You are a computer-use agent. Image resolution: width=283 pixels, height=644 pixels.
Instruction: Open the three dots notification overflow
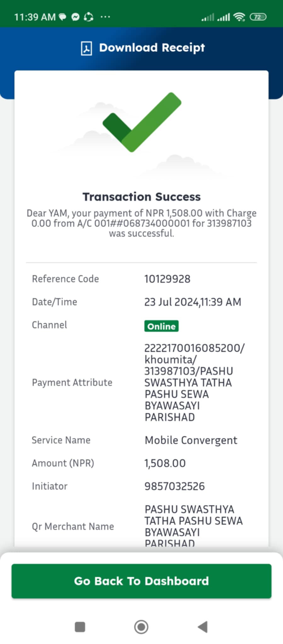pyautogui.click(x=105, y=17)
